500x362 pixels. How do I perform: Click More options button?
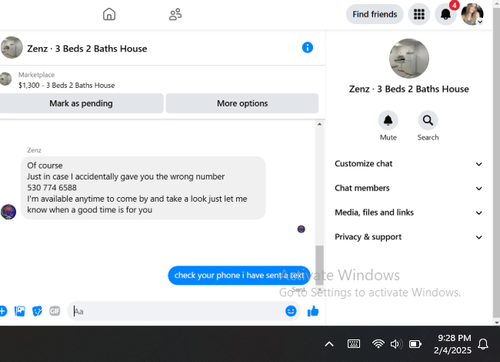pos(242,103)
